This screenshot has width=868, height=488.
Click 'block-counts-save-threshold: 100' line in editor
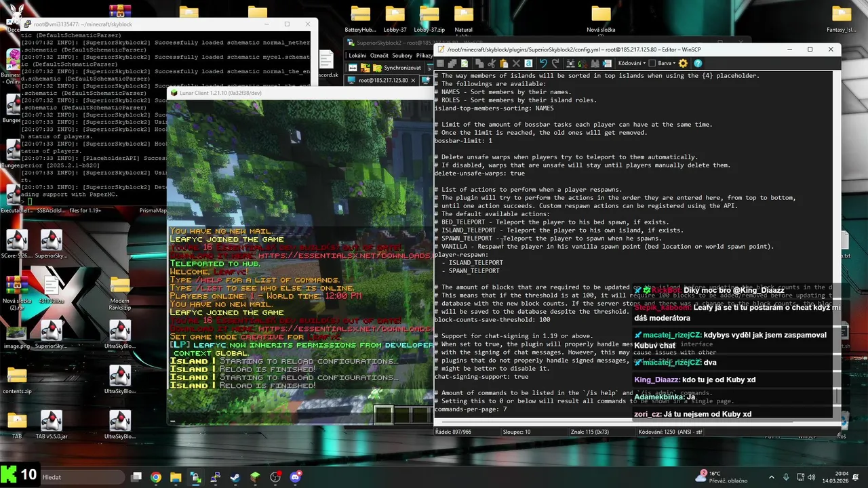tap(492, 320)
